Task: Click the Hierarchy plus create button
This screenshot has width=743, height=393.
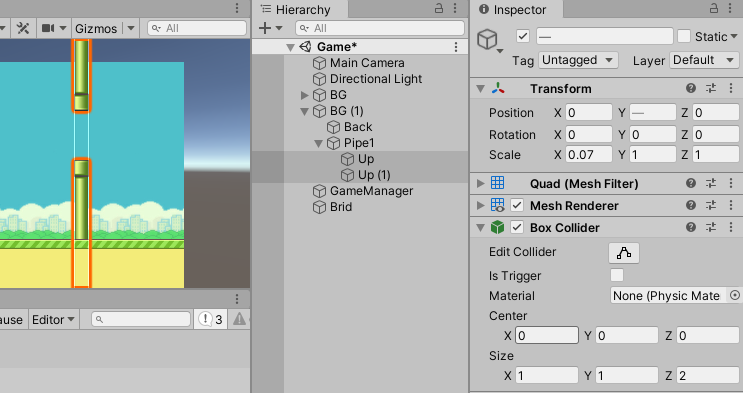Action: pos(265,28)
